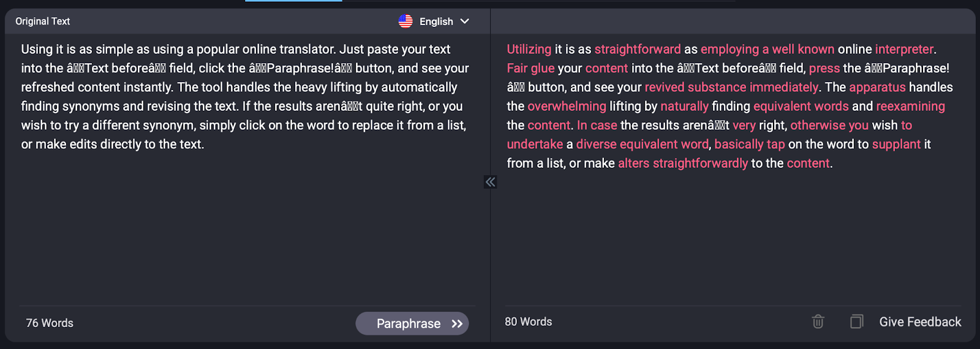Click the US flag language icon
Image resolution: width=980 pixels, height=349 pixels.
(x=405, y=21)
